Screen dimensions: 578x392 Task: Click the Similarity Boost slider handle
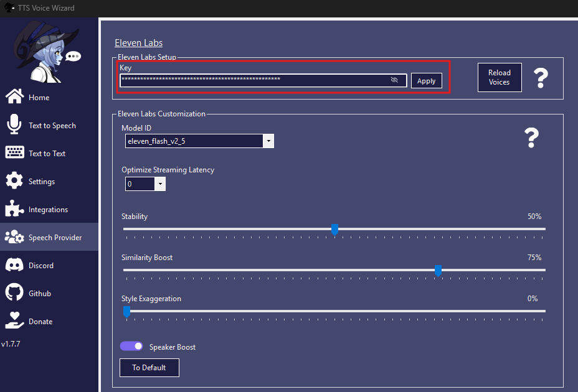point(438,271)
